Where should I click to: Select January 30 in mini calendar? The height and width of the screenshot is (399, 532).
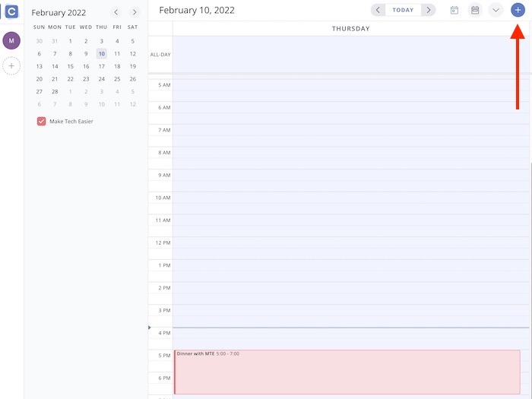click(40, 41)
